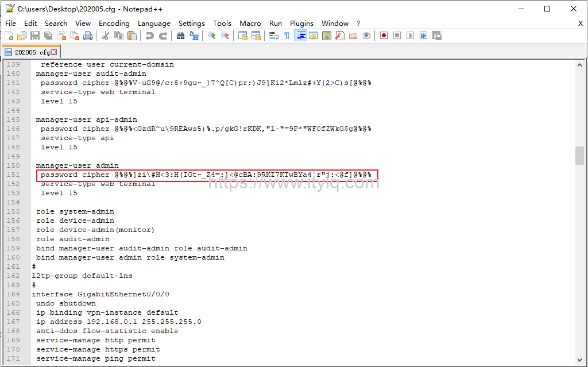Screen dimensions: 588x367
Task: Open the Plugins menu
Action: click(301, 23)
